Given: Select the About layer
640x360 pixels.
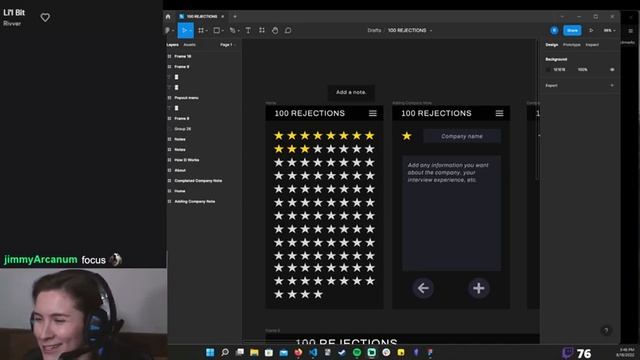Looking at the screenshot, I should point(180,171).
